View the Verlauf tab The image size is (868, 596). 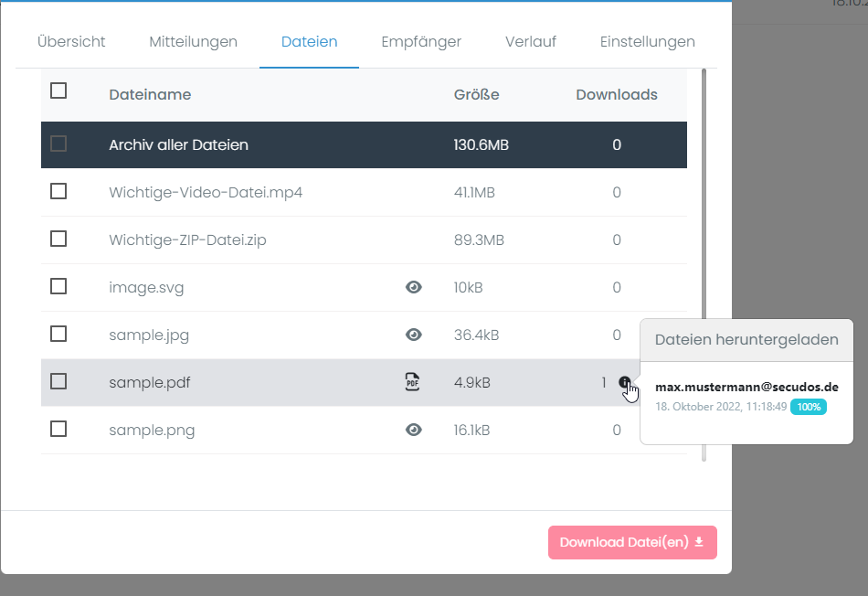coord(530,41)
